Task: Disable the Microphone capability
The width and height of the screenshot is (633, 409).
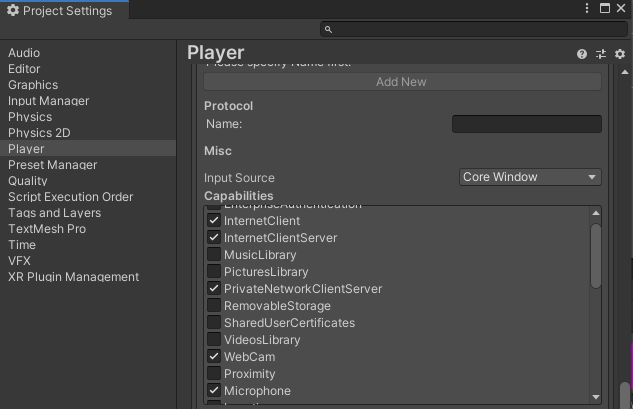Action: coord(214,390)
